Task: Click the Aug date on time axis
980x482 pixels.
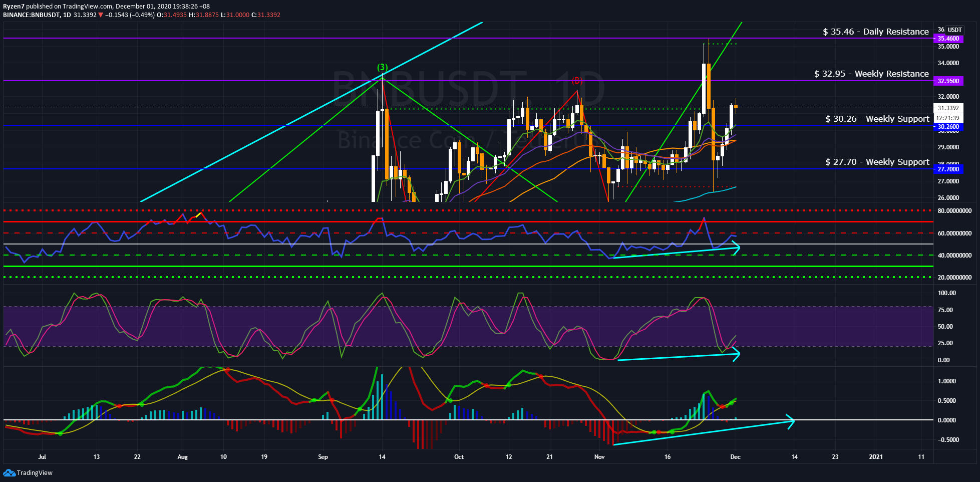Action: tap(183, 457)
